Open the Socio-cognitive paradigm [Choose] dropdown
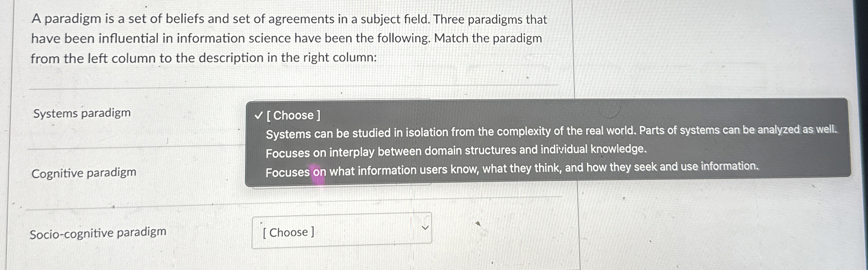The height and width of the screenshot is (270, 868). click(341, 232)
